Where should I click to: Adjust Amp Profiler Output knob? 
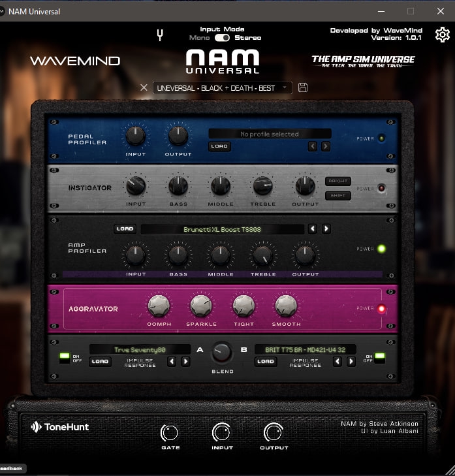(306, 255)
